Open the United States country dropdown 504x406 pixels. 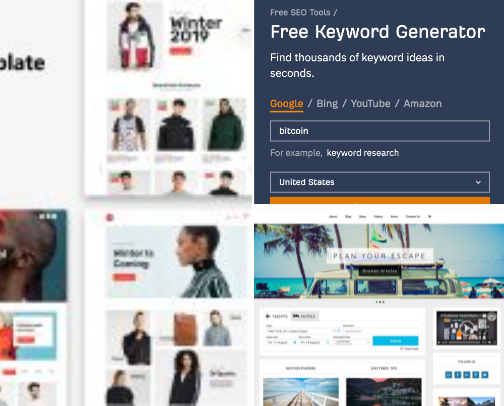(380, 182)
